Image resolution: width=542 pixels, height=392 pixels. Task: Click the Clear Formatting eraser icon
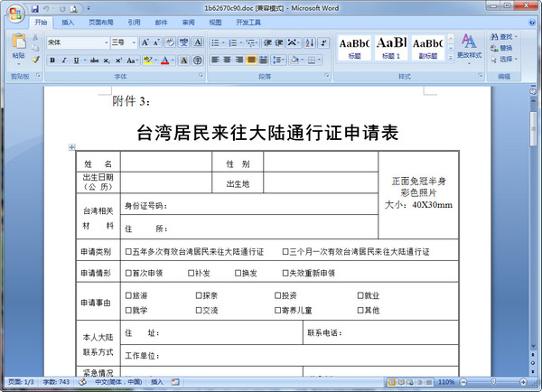[170, 42]
